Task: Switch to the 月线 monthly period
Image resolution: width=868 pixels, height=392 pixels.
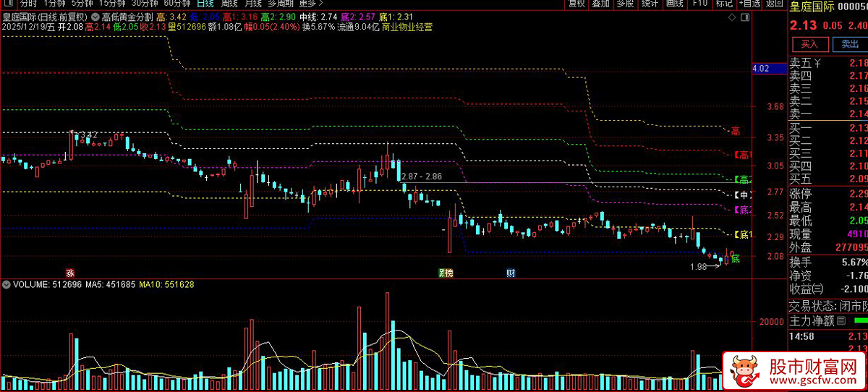Action: pos(253,4)
